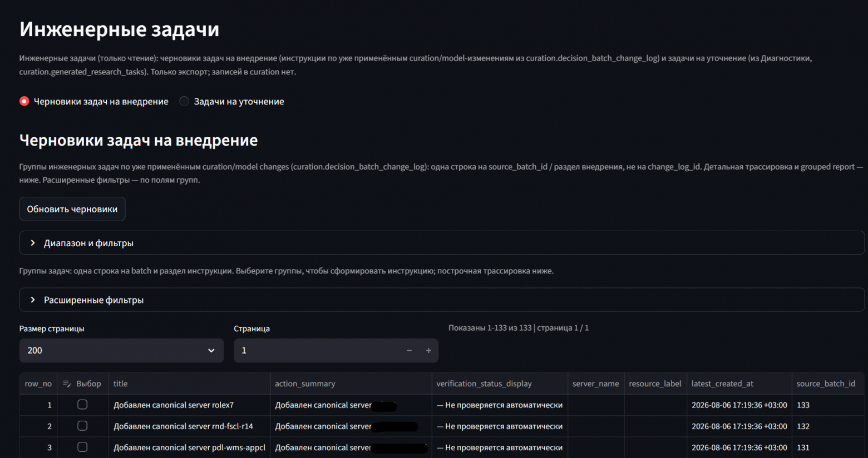Decrease page number with the minus button

[409, 350]
